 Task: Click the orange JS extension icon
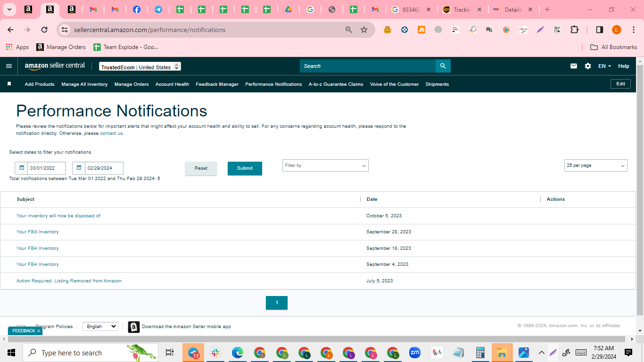[x=421, y=30]
